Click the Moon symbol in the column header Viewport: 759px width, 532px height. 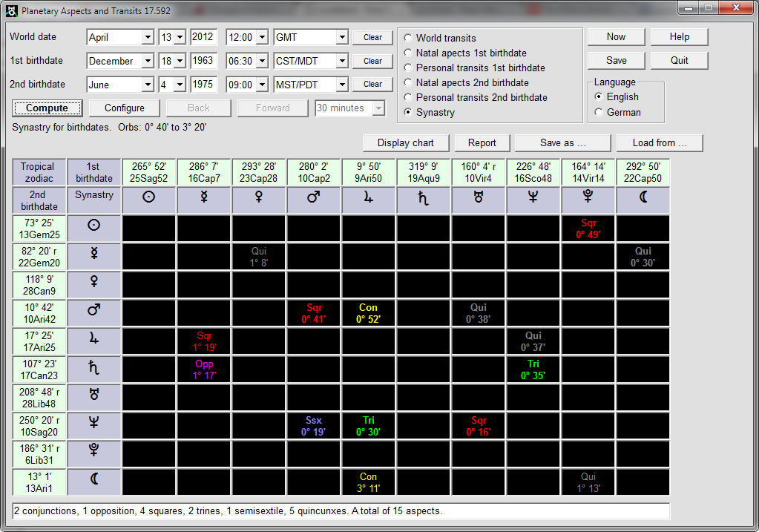643,197
